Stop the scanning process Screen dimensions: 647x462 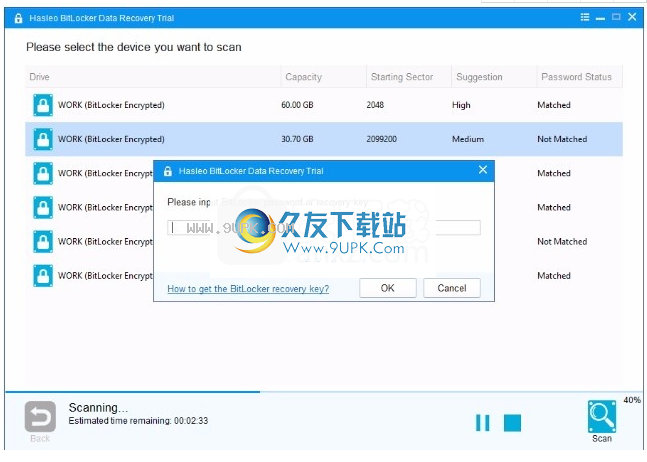point(512,423)
